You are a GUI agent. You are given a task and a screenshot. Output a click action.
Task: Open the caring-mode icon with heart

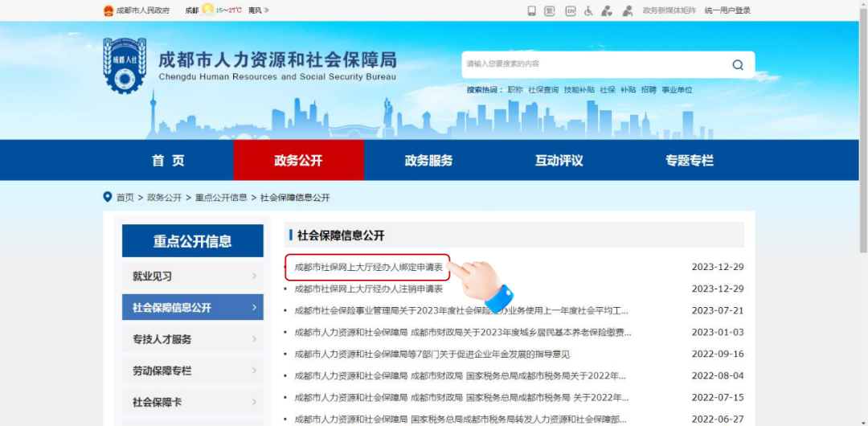(x=607, y=10)
